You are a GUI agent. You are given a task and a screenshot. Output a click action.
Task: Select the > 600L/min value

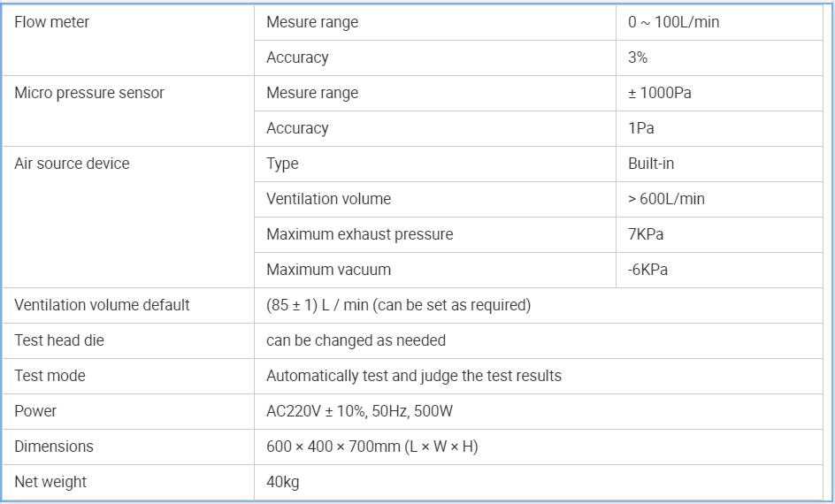pos(666,199)
